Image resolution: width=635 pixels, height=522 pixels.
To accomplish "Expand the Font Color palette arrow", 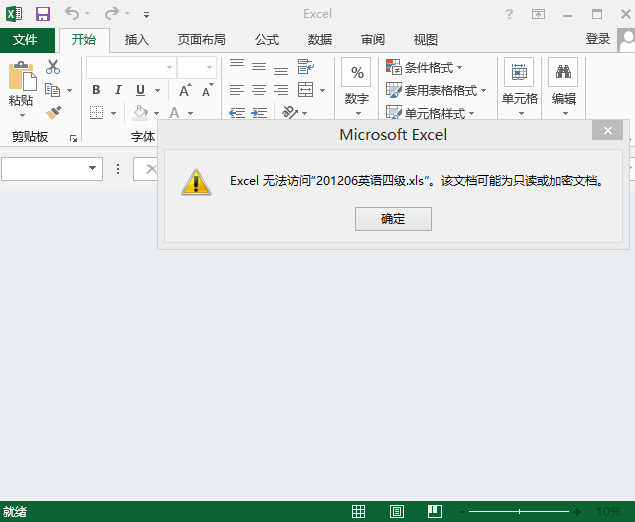I will pos(190,113).
